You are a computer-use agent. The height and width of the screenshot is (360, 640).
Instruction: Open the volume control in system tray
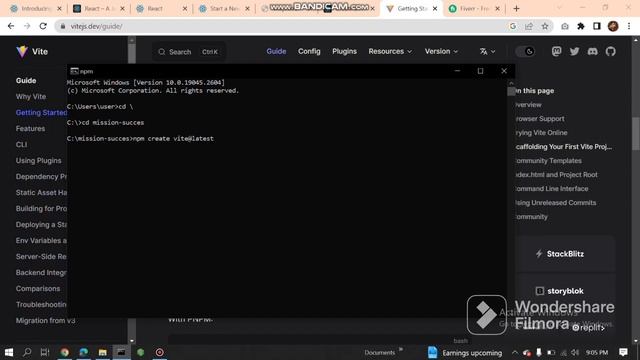coord(575,352)
